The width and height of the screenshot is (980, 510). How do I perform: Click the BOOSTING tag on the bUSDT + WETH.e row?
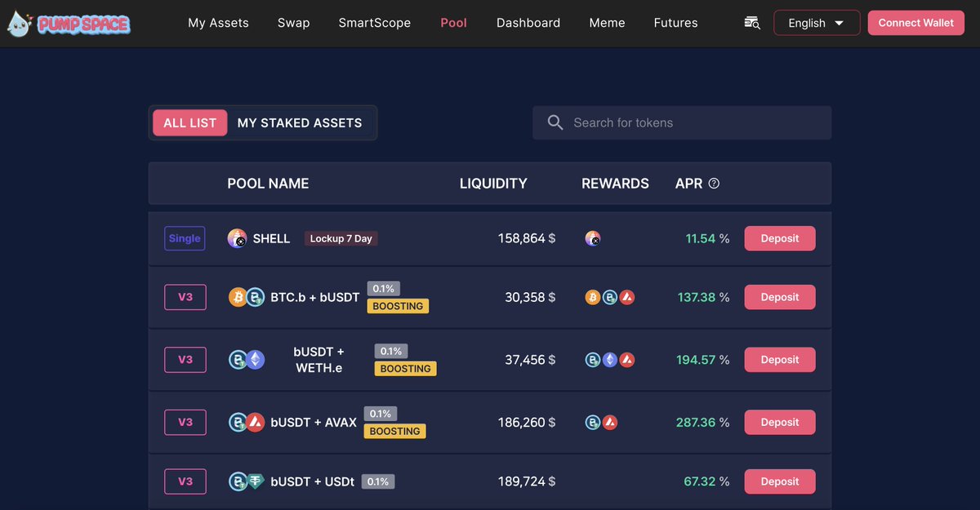tap(406, 369)
